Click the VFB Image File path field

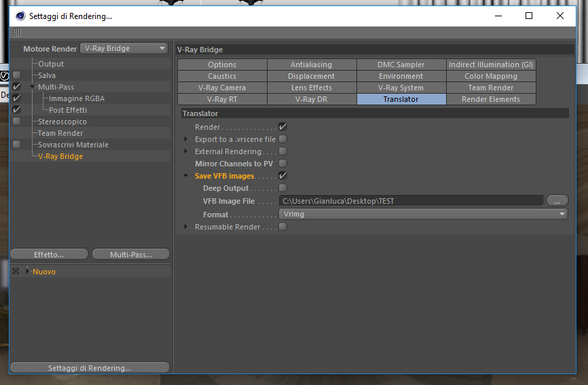click(x=411, y=201)
